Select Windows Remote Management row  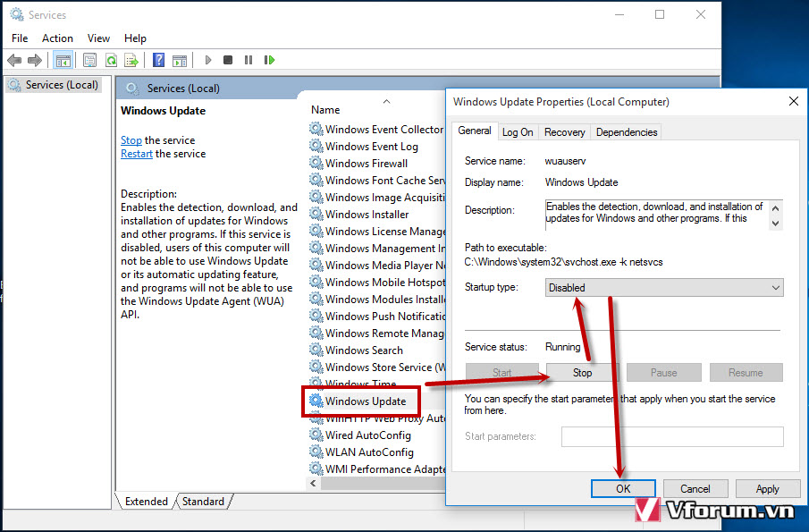click(x=377, y=333)
